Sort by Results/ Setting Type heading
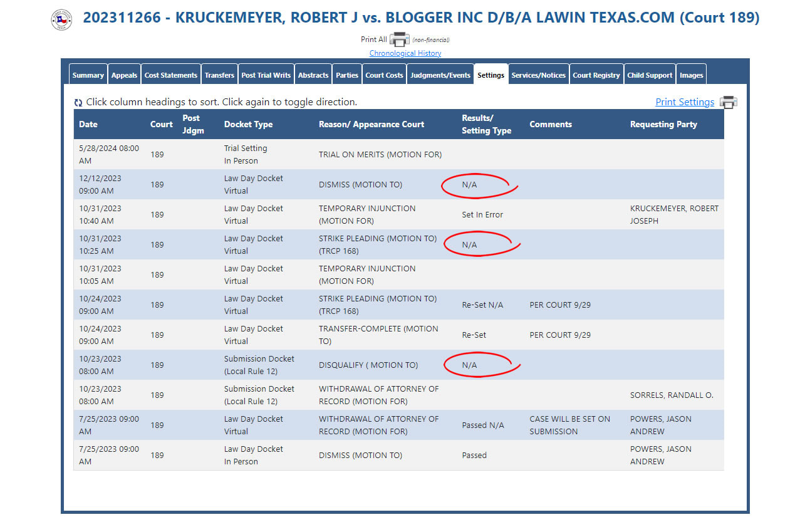 tap(487, 124)
